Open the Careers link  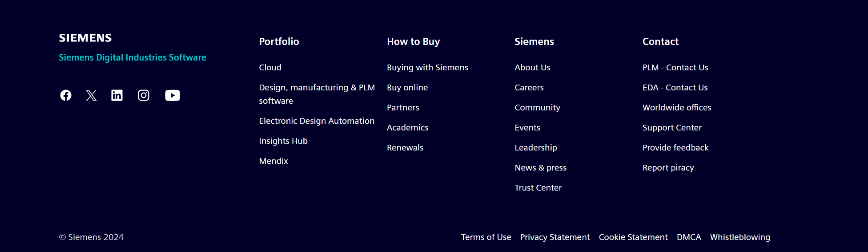529,87
